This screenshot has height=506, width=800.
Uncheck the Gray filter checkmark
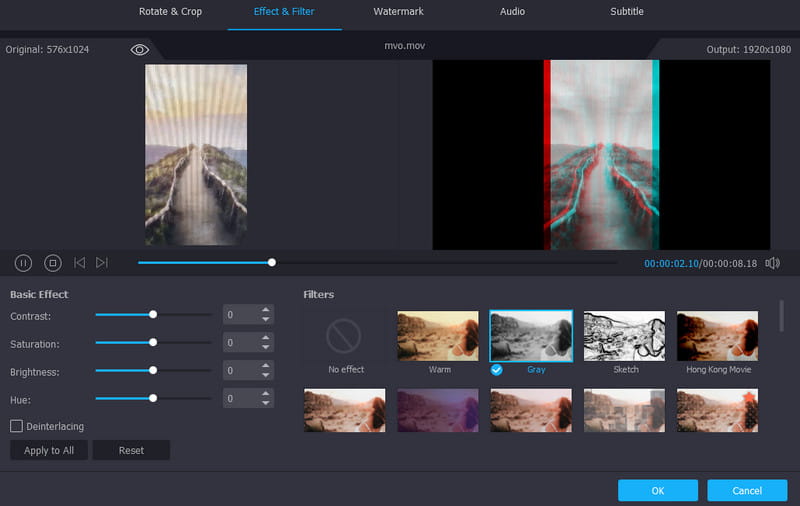(496, 370)
